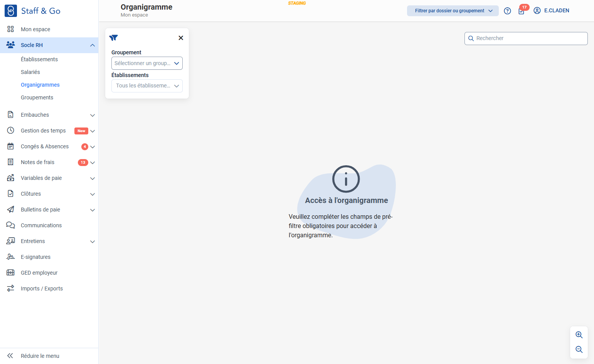The height and width of the screenshot is (364, 594).
Task: Click the E.CLADEN user name
Action: click(x=557, y=11)
